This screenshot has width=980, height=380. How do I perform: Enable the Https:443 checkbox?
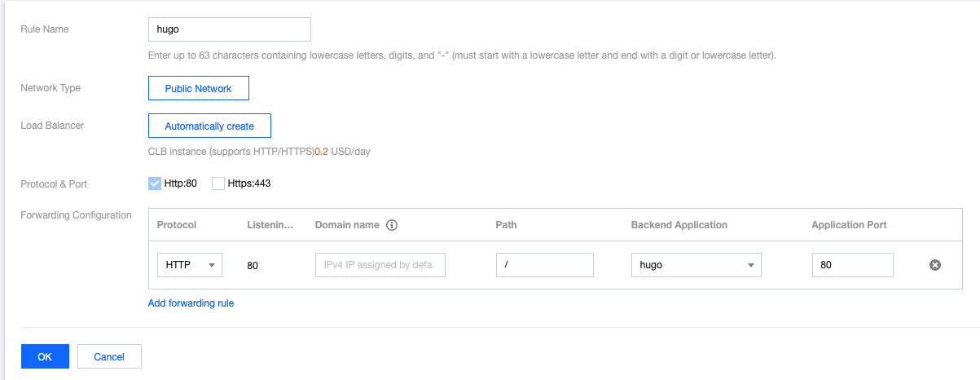tap(218, 183)
